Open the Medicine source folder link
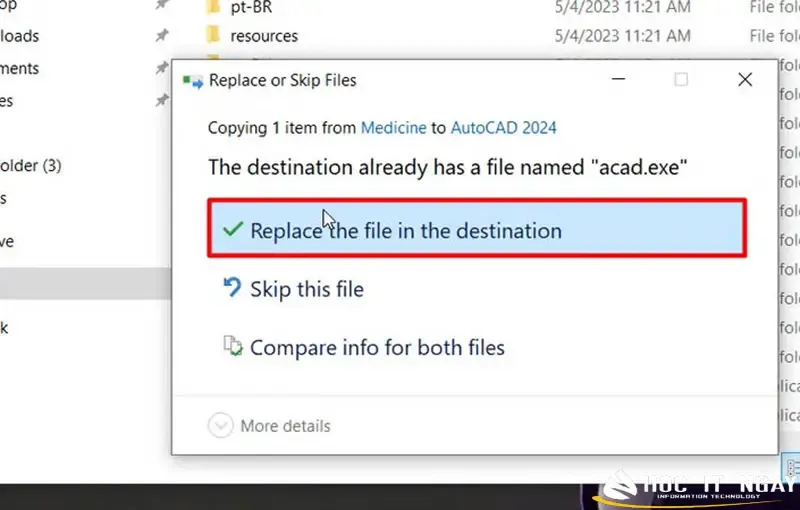 point(393,128)
